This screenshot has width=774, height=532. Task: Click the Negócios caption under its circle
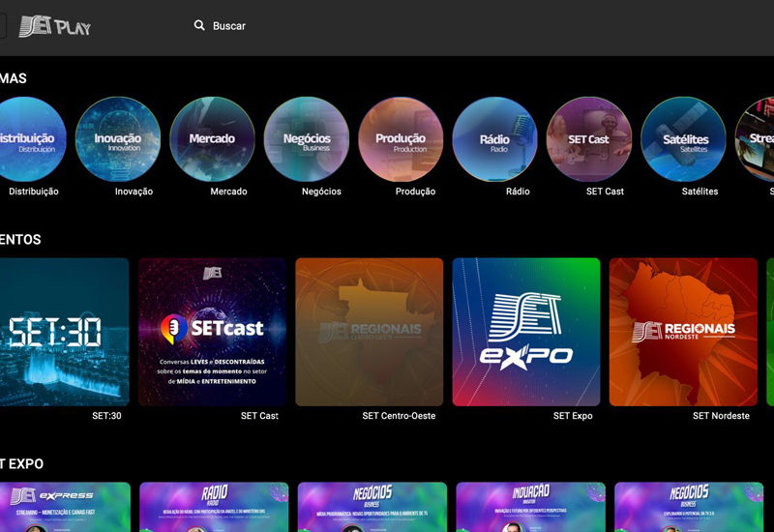[x=321, y=192]
